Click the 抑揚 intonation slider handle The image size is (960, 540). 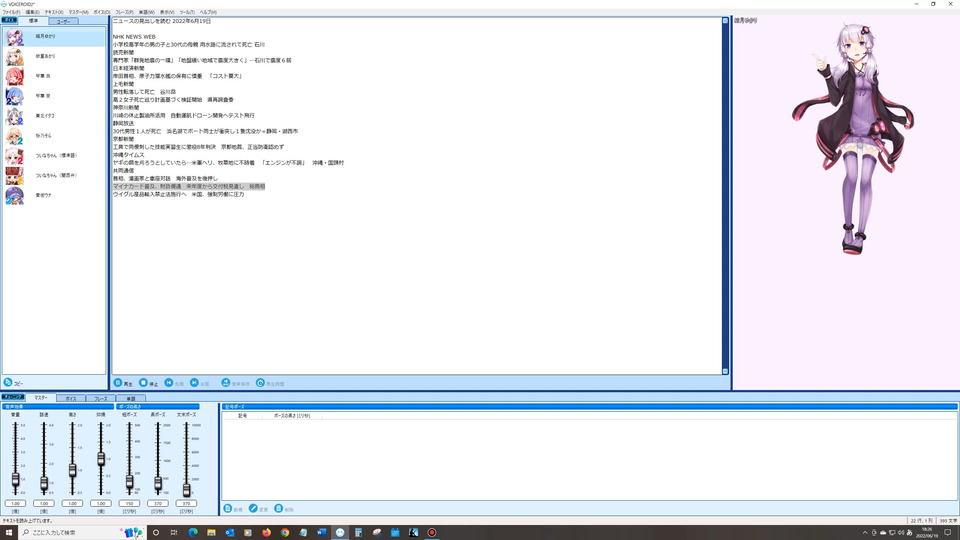[x=101, y=459]
